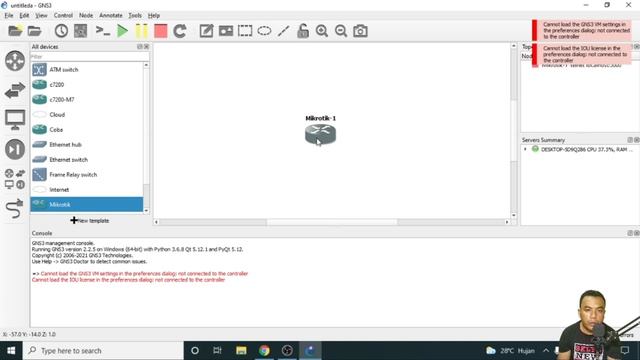
Task: Reload all nodes icon
Action: [180, 31]
